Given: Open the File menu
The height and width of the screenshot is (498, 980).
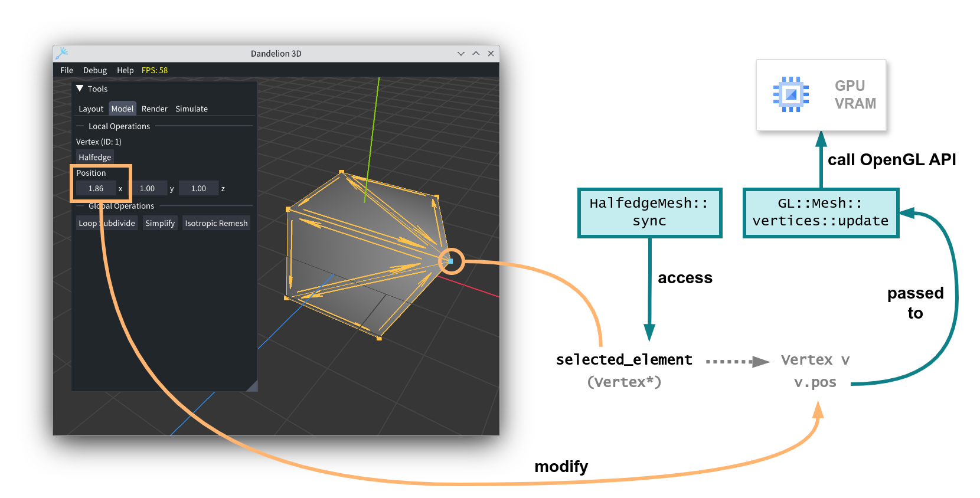Looking at the screenshot, I should pyautogui.click(x=67, y=70).
